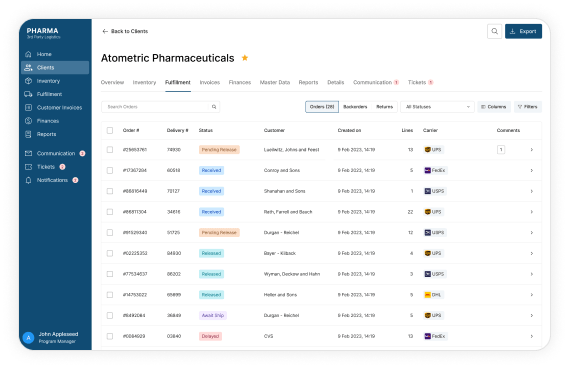This screenshot has height=369, width=569.
Task: Select the checkbox for delivery 34616 row
Action: 110,212
